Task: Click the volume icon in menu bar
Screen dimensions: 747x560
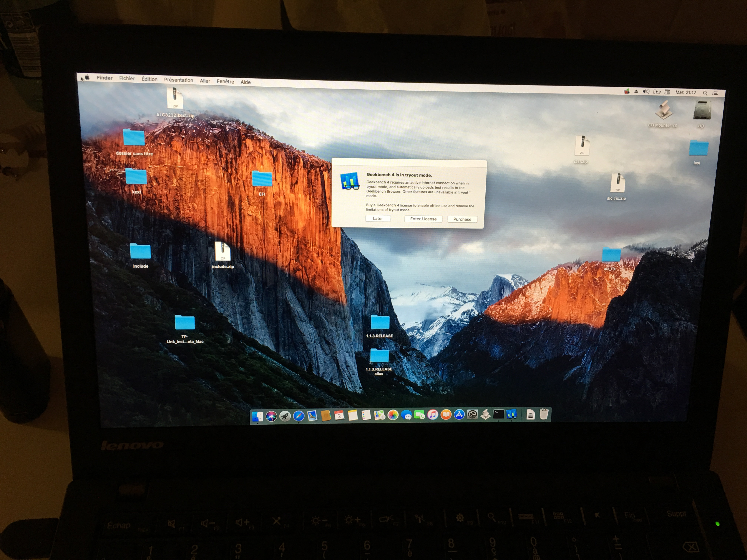Action: point(646,92)
